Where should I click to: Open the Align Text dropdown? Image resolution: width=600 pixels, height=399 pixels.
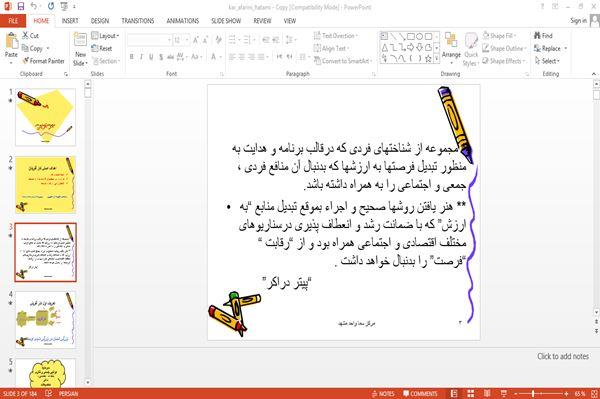click(x=331, y=48)
